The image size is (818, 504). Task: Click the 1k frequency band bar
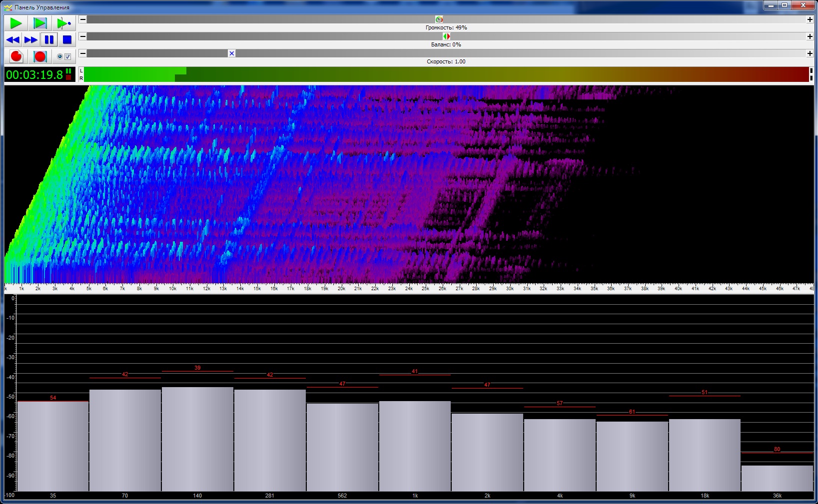point(415,446)
